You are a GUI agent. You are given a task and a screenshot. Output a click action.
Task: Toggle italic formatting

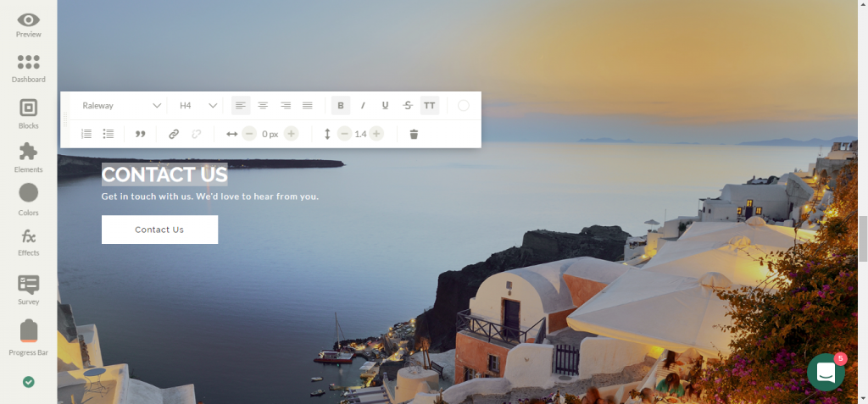point(363,106)
